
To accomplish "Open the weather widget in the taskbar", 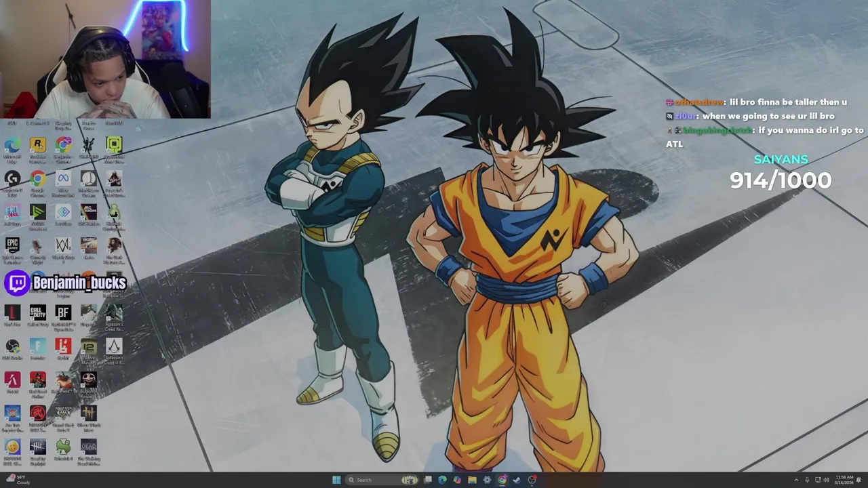I will (x=17, y=480).
